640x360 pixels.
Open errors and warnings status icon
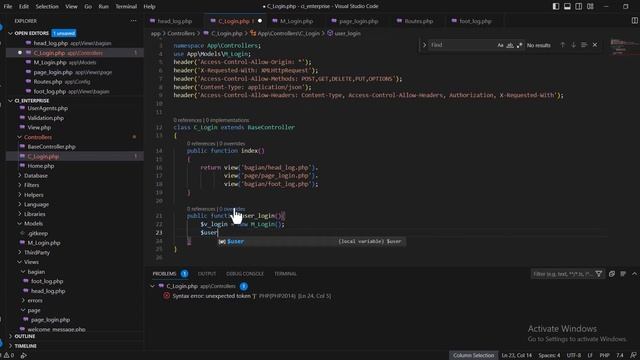pyautogui.click(x=8, y=356)
